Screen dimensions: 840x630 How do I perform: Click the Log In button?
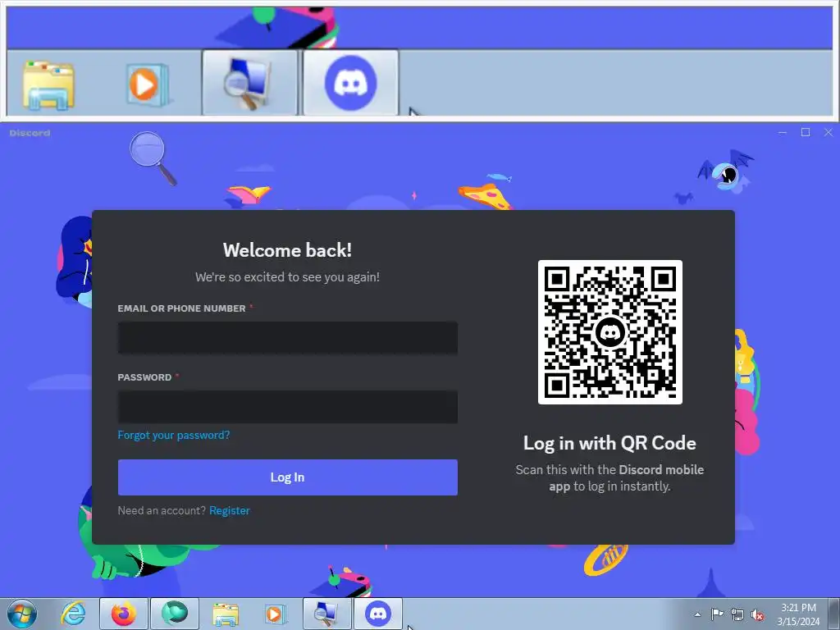(x=288, y=477)
